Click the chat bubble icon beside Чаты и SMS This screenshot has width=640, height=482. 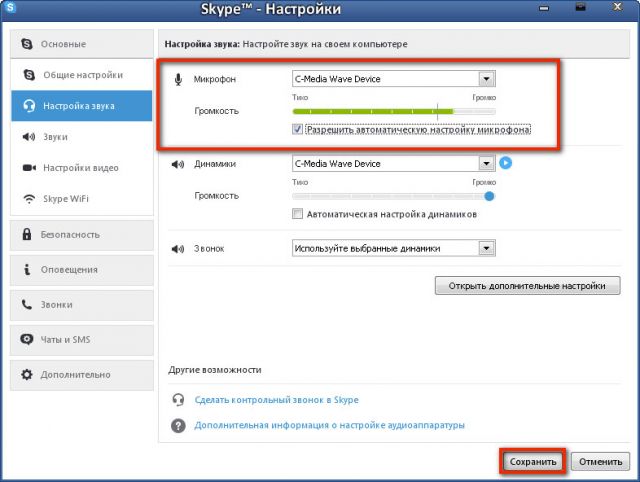[27, 339]
